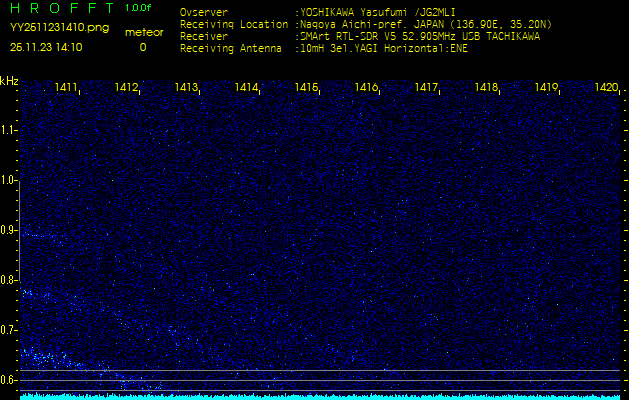
Task: Click the 1.0 frequency axis label
Action: (9, 180)
